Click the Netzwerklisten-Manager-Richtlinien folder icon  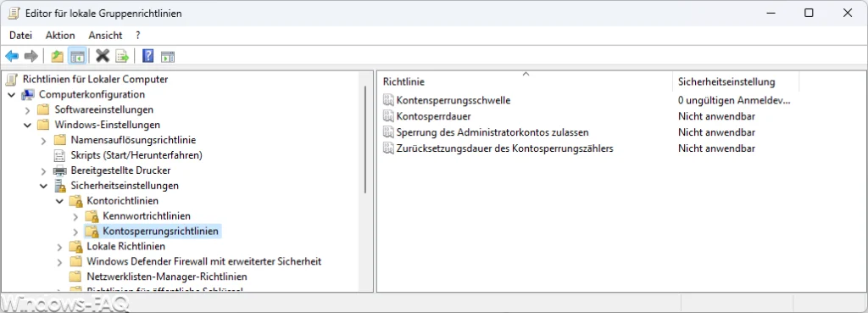[75, 276]
